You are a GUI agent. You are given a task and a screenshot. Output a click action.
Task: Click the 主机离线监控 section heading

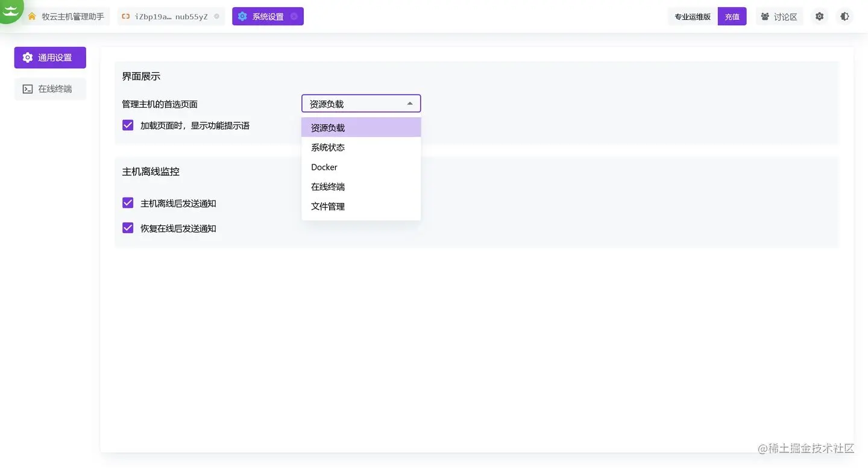click(x=151, y=172)
